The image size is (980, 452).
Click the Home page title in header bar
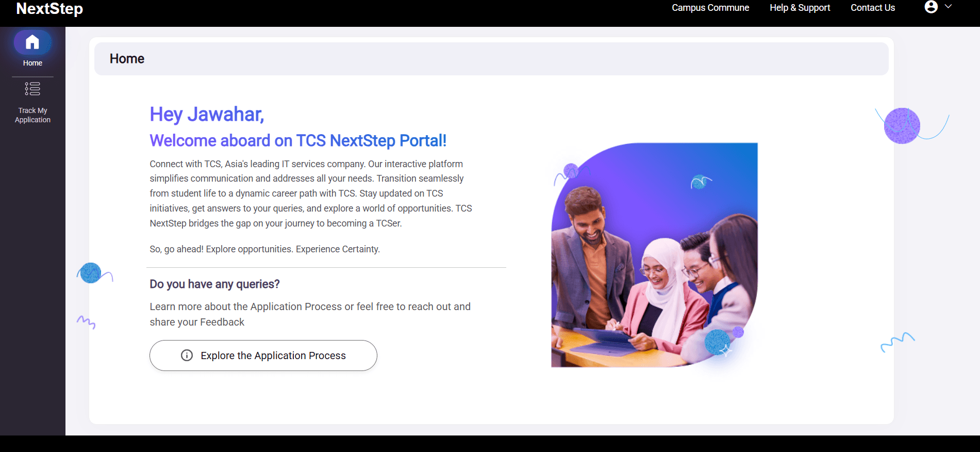point(127,59)
